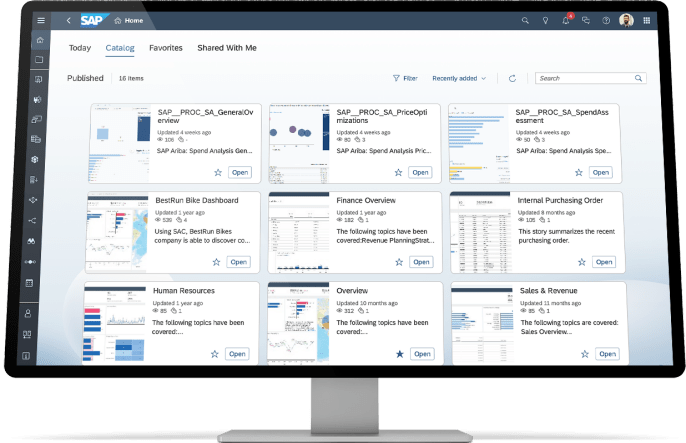Open the Stories presentation icon in the sidebar
The height and width of the screenshot is (443, 686).
38,80
